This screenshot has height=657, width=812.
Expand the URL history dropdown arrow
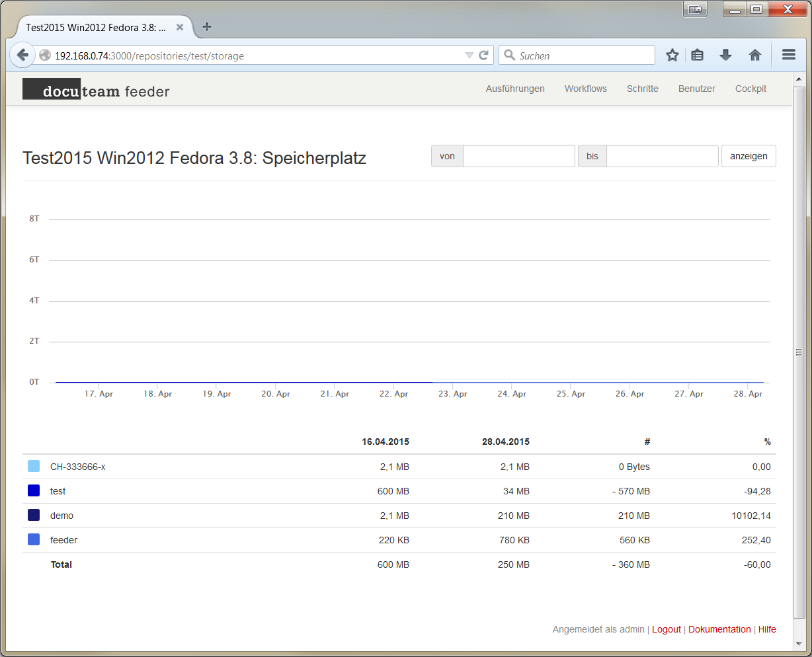point(469,56)
